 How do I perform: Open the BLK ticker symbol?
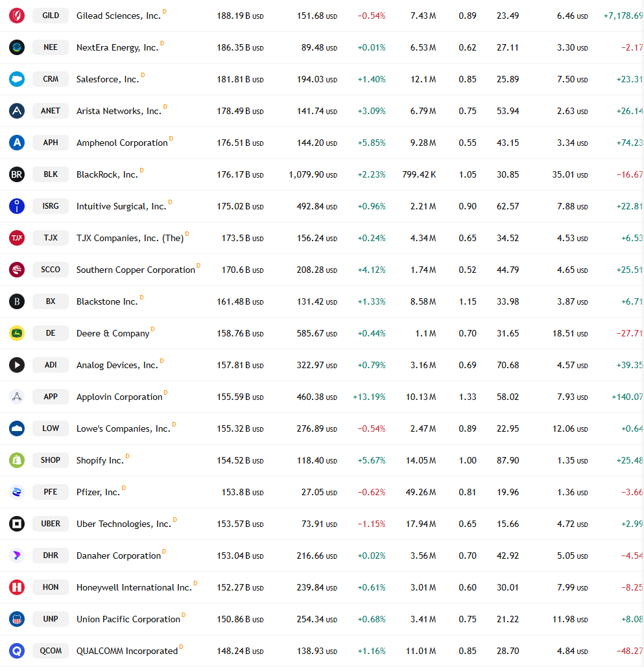[51, 174]
